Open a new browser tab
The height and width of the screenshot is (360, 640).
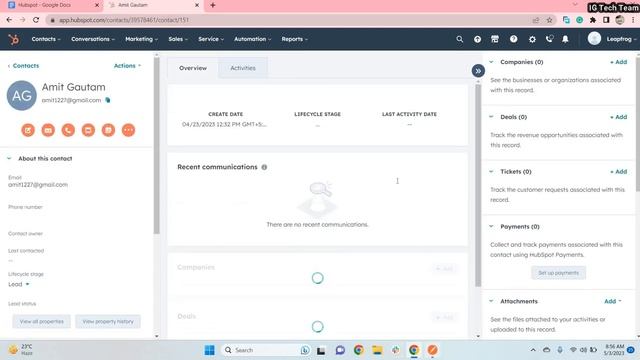point(213,5)
